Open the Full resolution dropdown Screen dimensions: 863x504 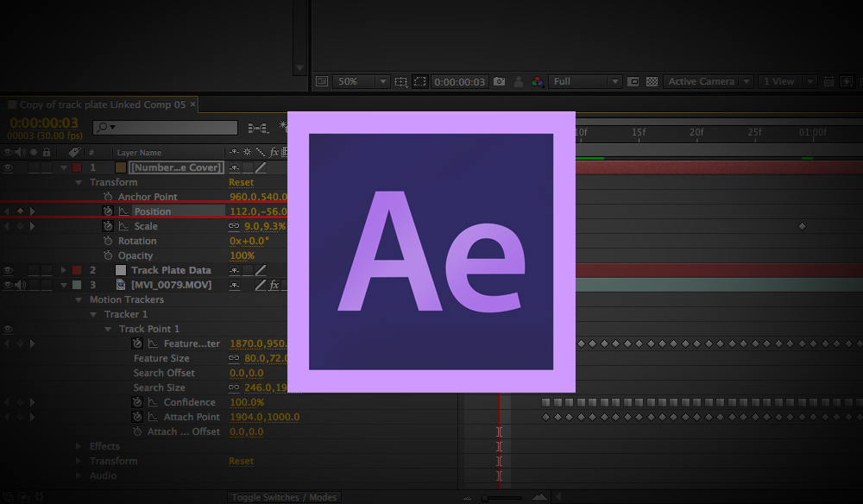point(585,81)
